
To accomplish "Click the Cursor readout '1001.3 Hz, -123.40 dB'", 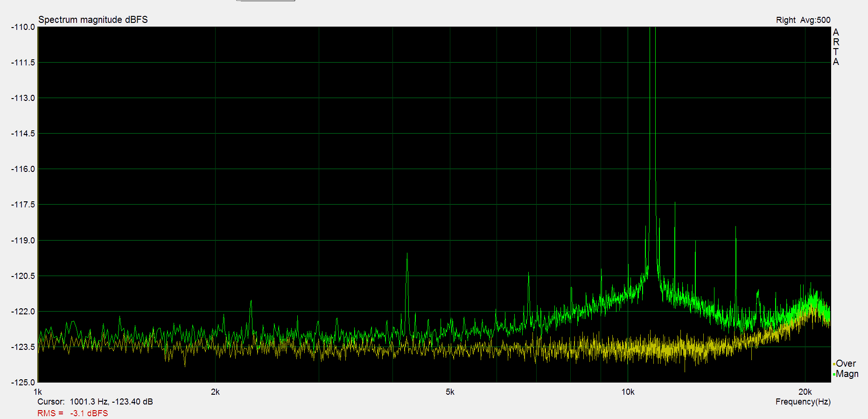I will (111, 402).
